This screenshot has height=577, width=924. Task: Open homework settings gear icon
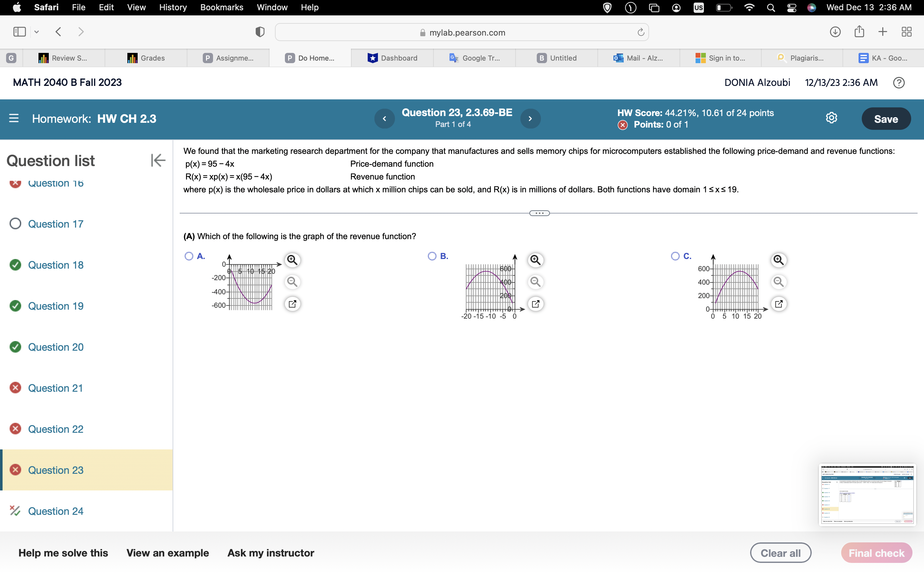coord(831,118)
